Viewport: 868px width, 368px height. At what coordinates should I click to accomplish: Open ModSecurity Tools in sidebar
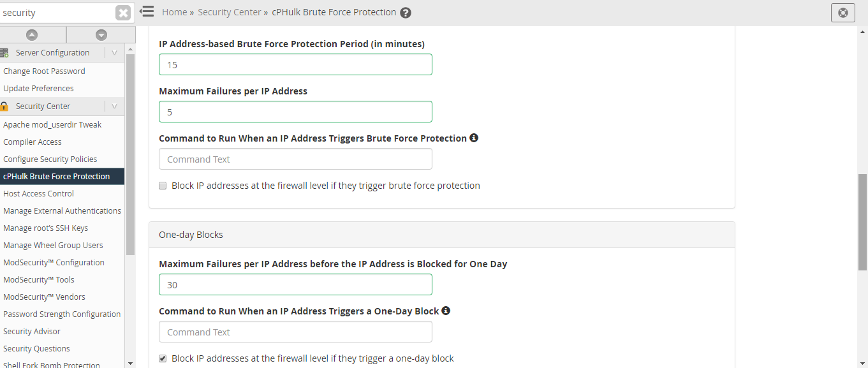[39, 280]
